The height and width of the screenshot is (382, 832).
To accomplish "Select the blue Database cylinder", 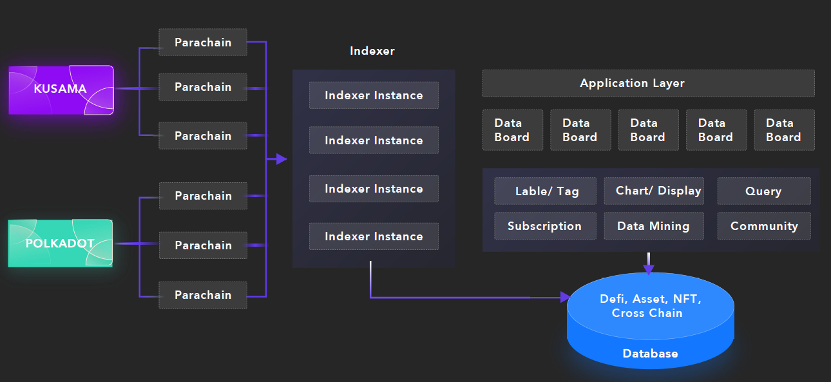I will 651,320.
